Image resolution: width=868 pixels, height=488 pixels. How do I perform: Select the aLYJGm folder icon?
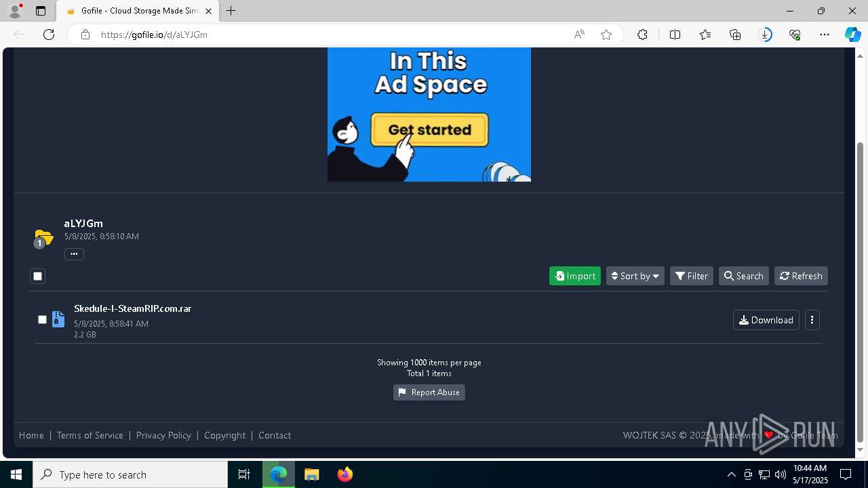43,239
